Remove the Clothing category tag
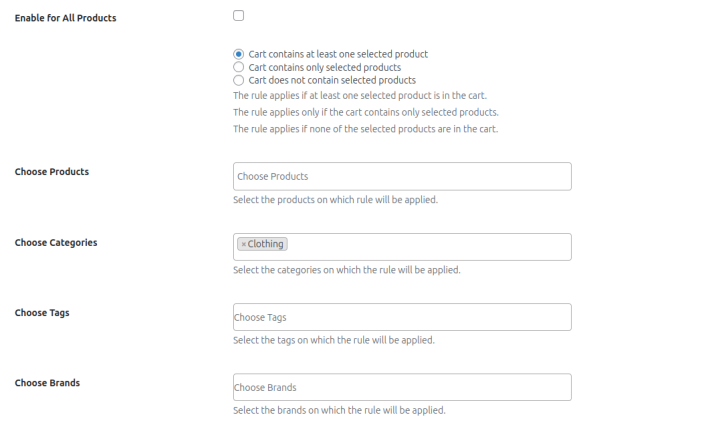This screenshot has height=425, width=704. (x=243, y=244)
